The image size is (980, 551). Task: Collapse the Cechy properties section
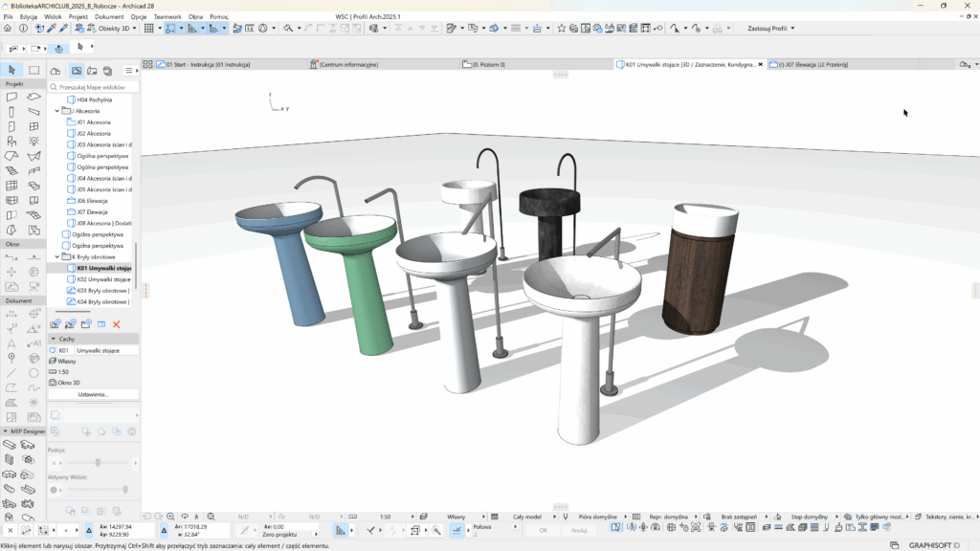pos(53,339)
